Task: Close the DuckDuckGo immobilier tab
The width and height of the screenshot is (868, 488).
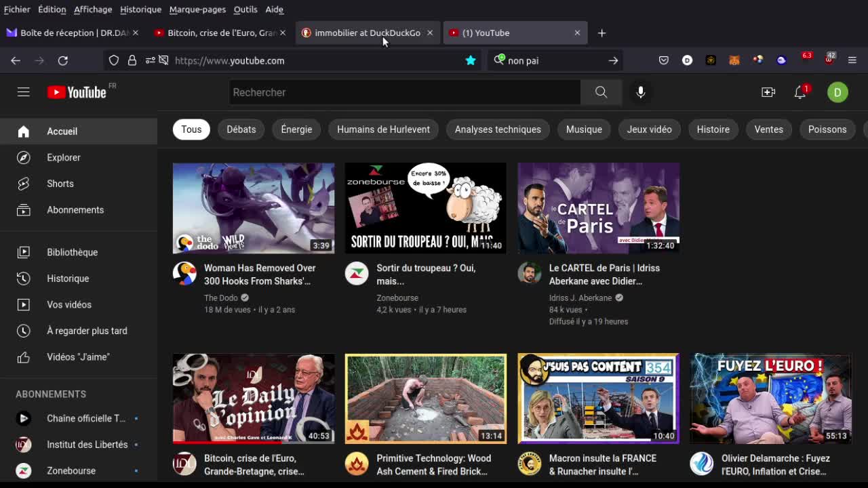Action: pos(430,33)
